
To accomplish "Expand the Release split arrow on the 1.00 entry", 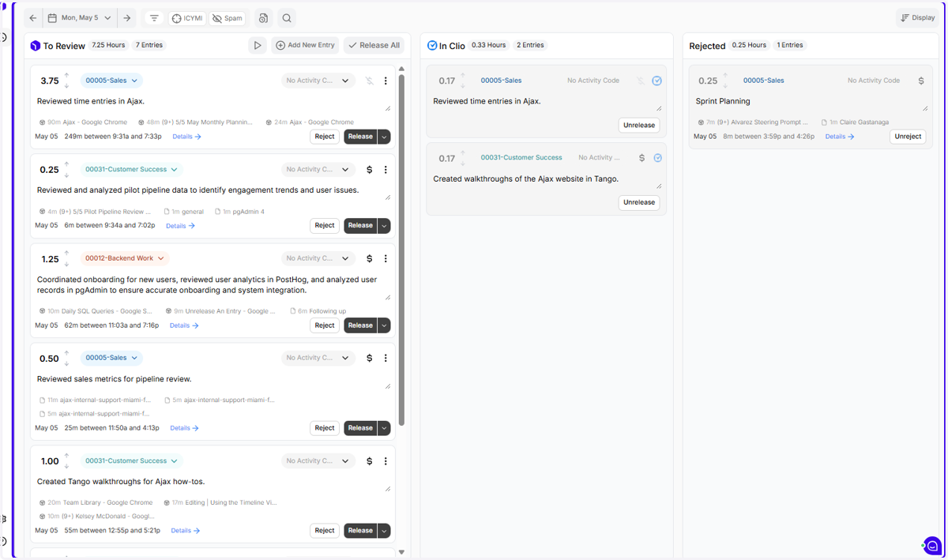I will pyautogui.click(x=384, y=531).
